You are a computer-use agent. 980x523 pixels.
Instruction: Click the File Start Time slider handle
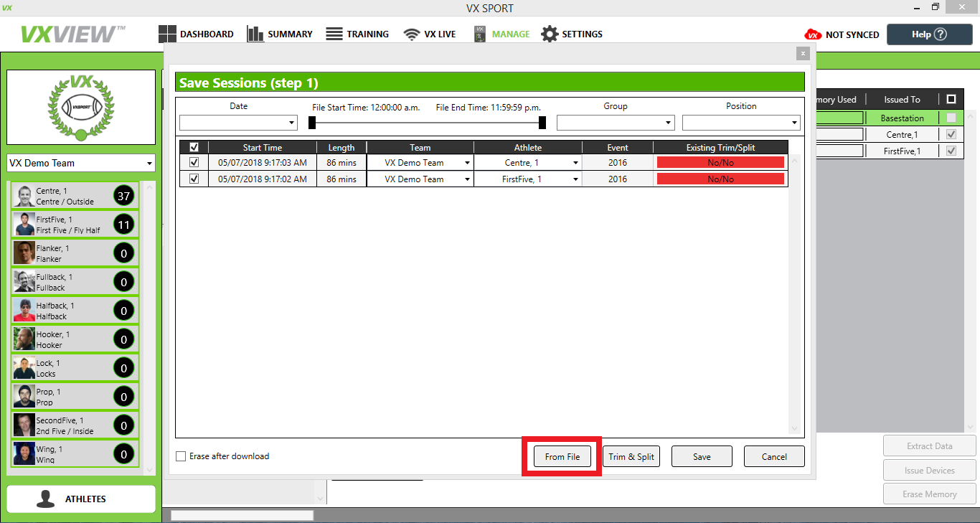coord(312,123)
